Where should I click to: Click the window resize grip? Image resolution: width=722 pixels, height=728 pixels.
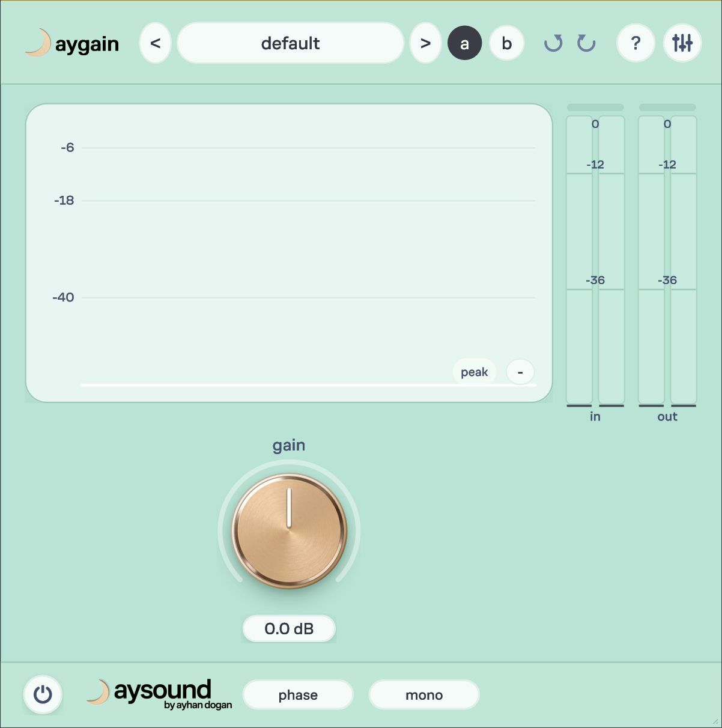point(715,721)
